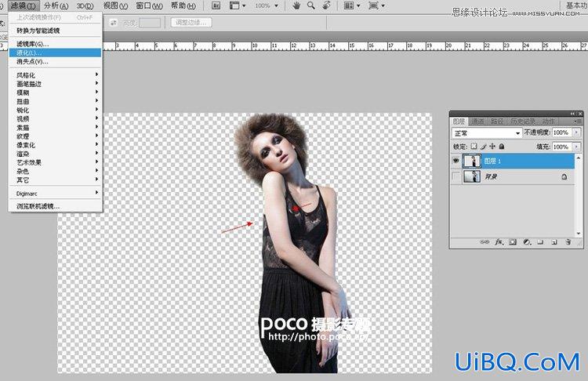
Task: Click the link layers icon
Action: point(485,242)
